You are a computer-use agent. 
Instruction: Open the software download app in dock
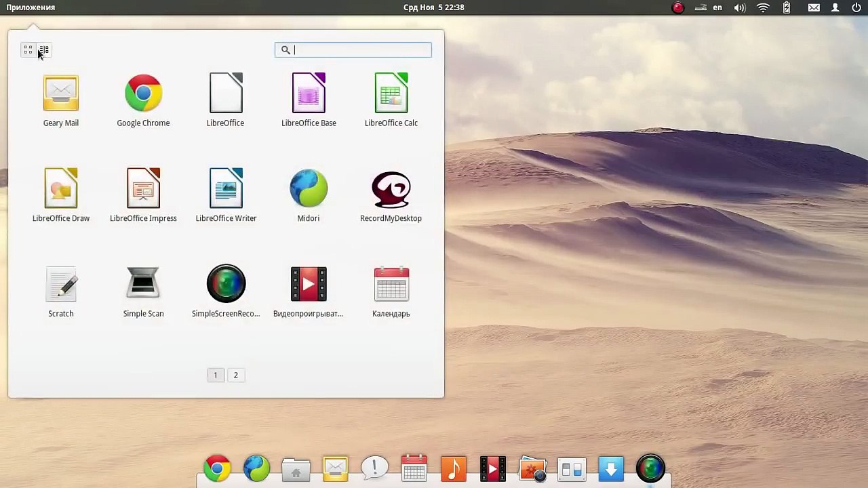(611, 468)
